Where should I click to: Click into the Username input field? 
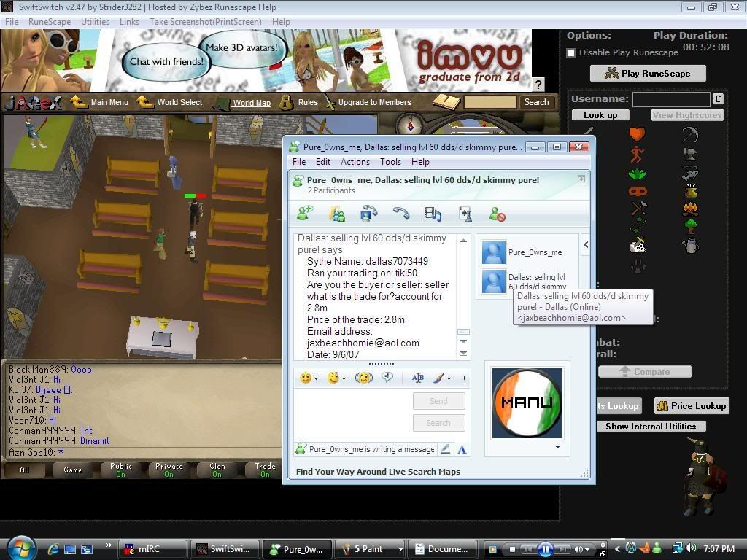[x=671, y=99]
